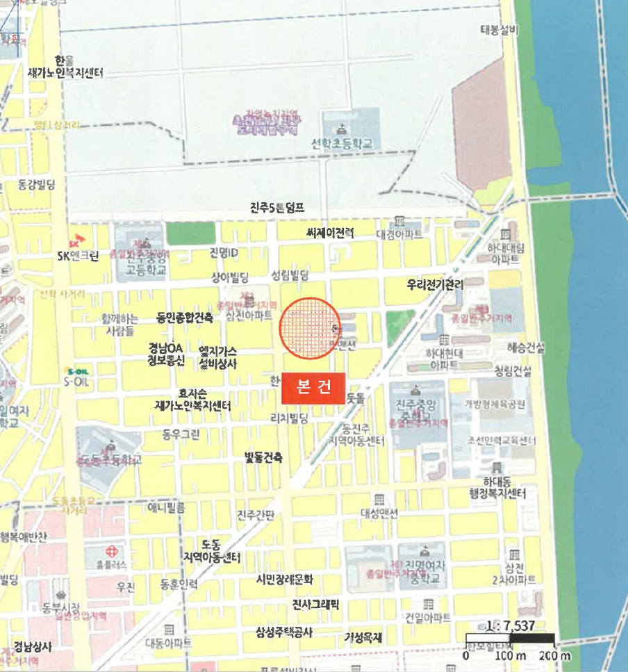Select the 경남OA 정보통신 label
This screenshot has width=628, height=672.
[x=166, y=354]
